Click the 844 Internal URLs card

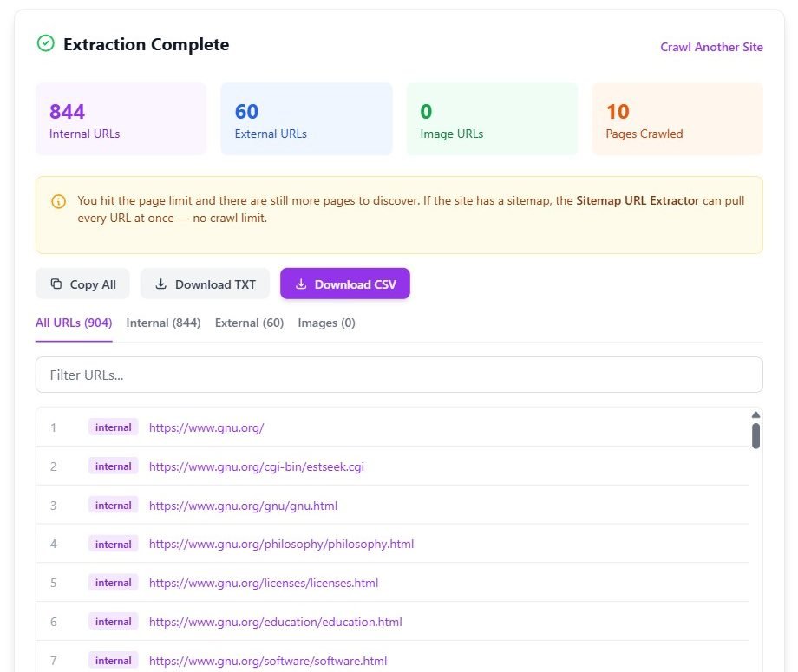[121, 119]
